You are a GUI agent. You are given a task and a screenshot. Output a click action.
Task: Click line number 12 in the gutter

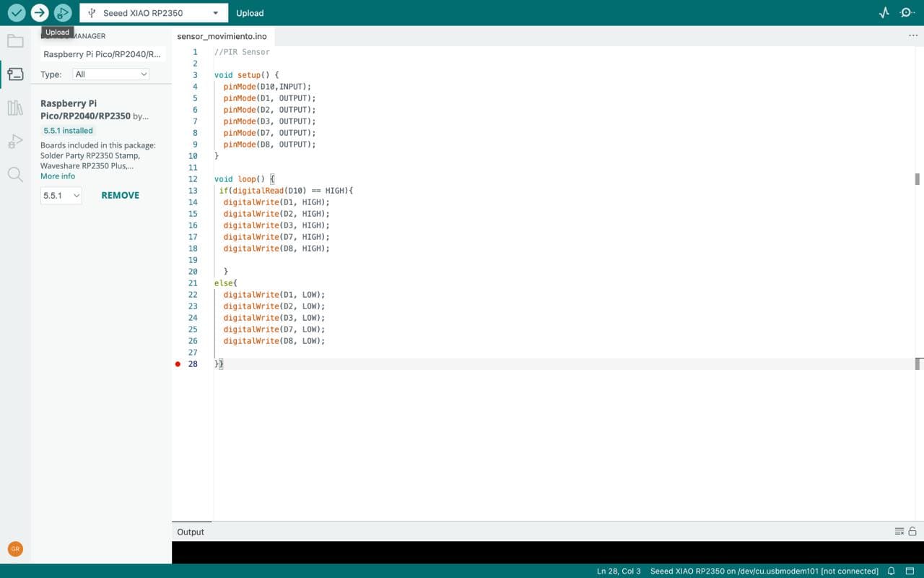tap(193, 179)
